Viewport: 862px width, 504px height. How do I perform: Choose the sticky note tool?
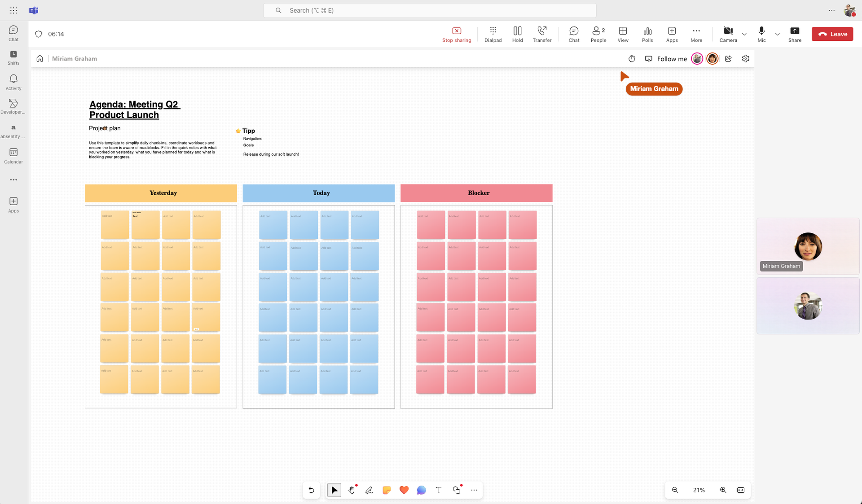(x=387, y=490)
